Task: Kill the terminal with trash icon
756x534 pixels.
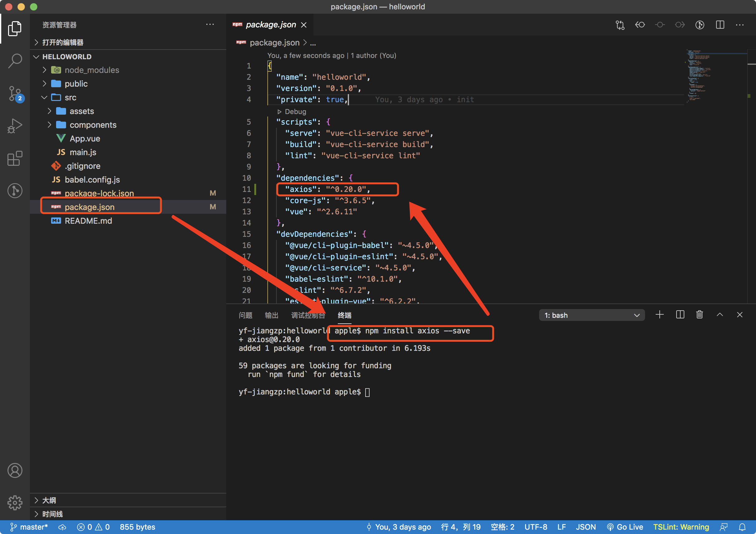Action: click(x=700, y=315)
